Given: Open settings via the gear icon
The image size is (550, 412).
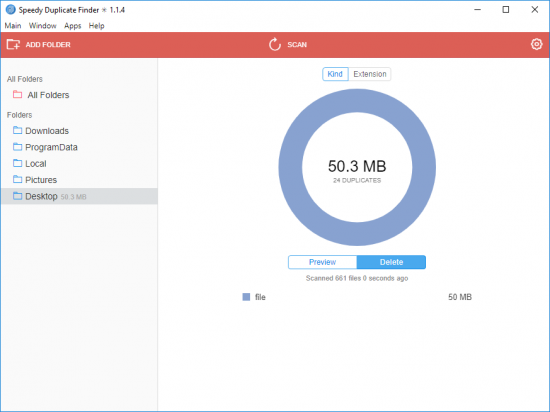Looking at the screenshot, I should 536,44.
